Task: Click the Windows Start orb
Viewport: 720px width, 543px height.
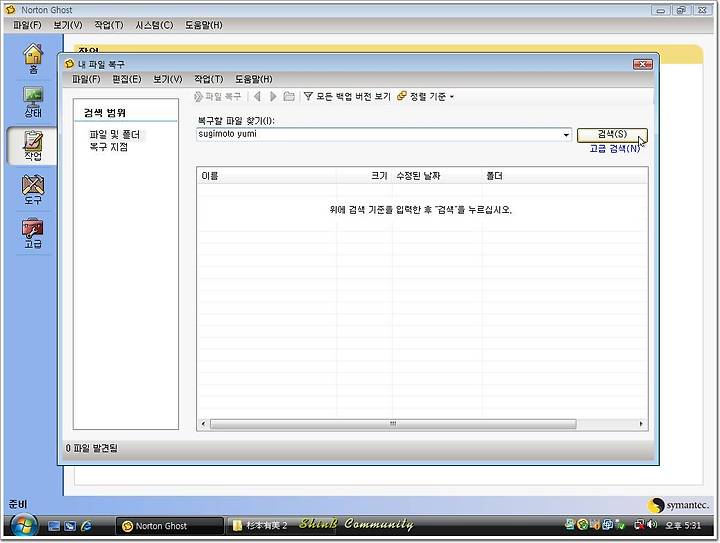Action: (23, 526)
